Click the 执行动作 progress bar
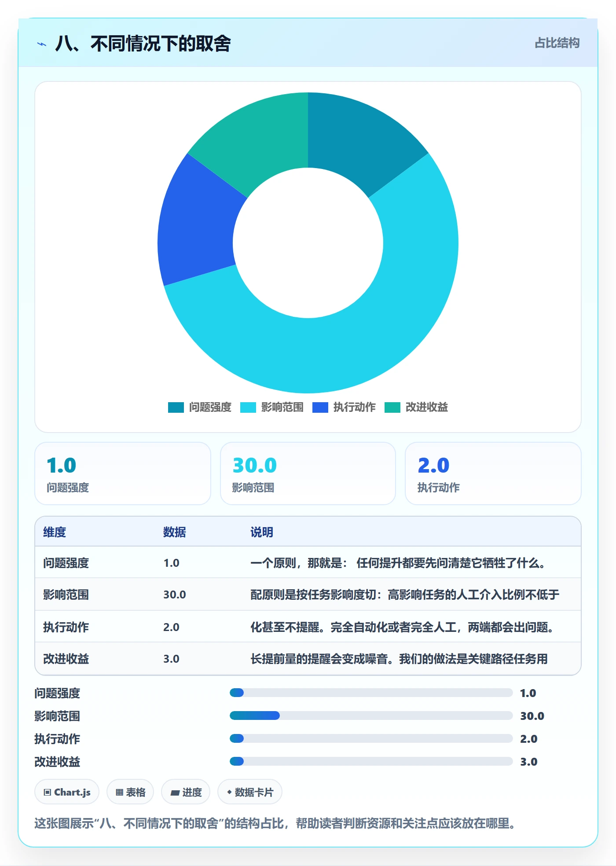616x866 pixels. coord(371,739)
